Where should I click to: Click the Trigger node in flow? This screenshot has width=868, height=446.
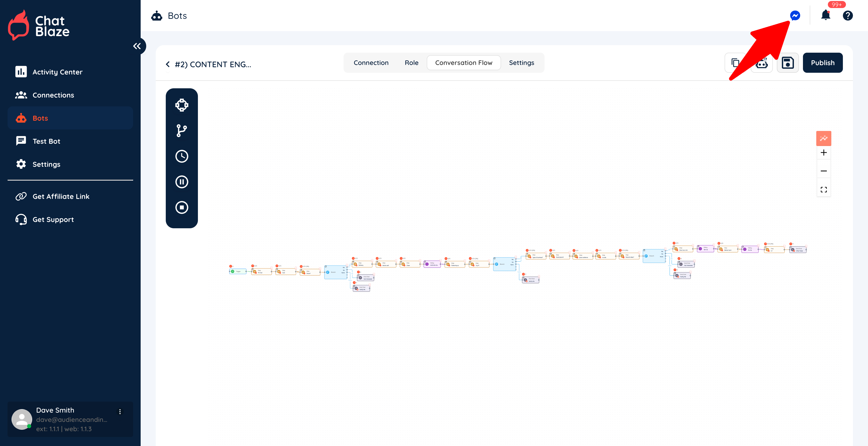(238, 271)
